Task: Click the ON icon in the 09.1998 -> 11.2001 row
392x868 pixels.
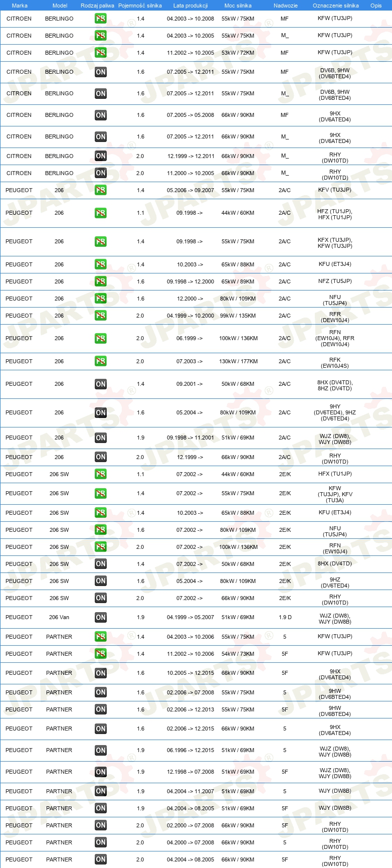Action: tap(101, 438)
